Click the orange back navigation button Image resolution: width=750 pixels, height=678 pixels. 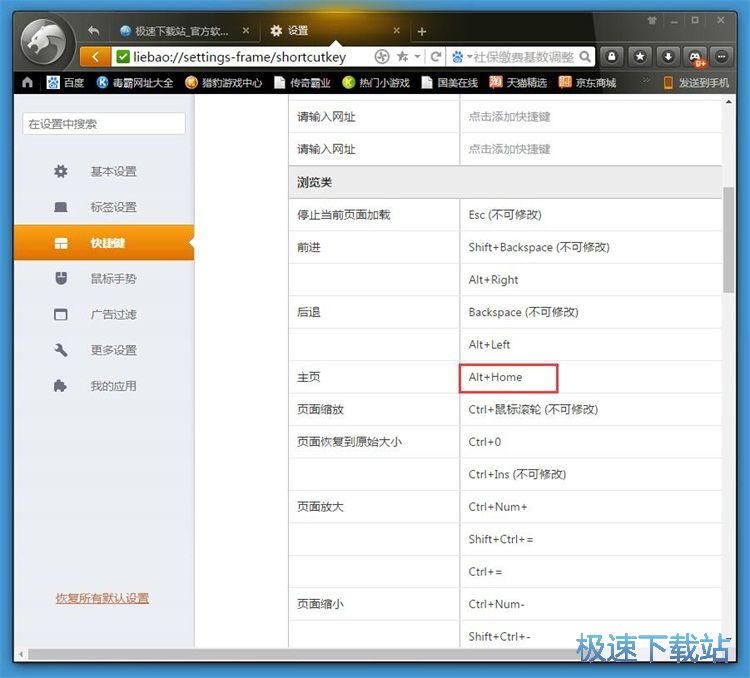click(x=95, y=57)
